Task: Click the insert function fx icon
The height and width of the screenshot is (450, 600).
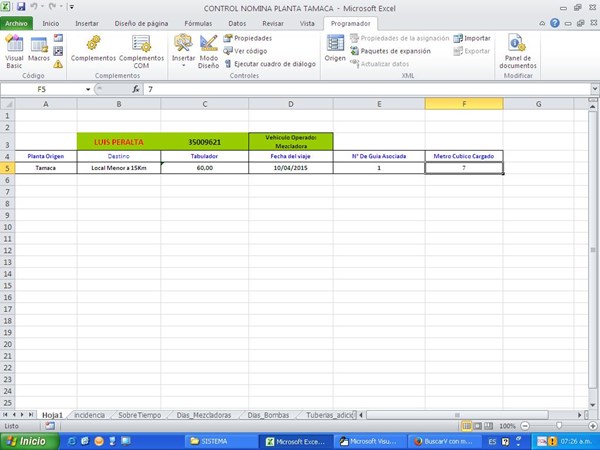Action: (136, 89)
